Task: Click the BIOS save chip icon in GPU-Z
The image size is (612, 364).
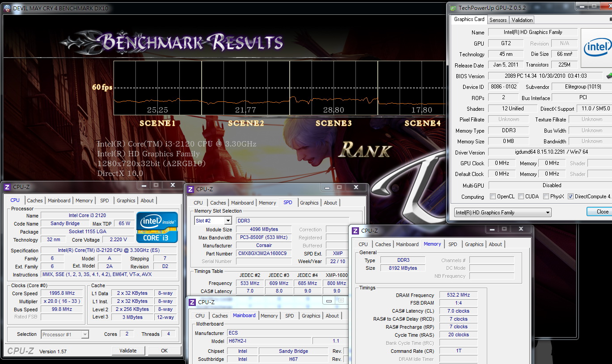Action: coord(609,76)
